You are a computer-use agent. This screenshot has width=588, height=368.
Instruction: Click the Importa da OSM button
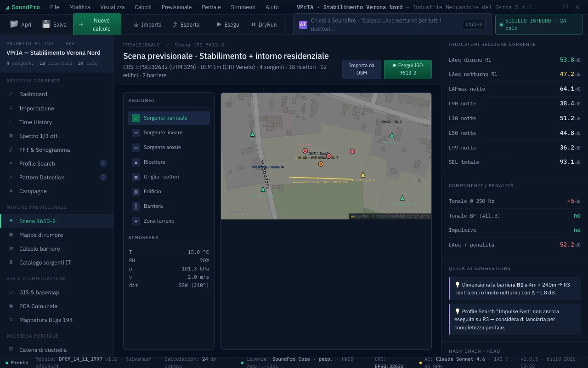coord(362,69)
